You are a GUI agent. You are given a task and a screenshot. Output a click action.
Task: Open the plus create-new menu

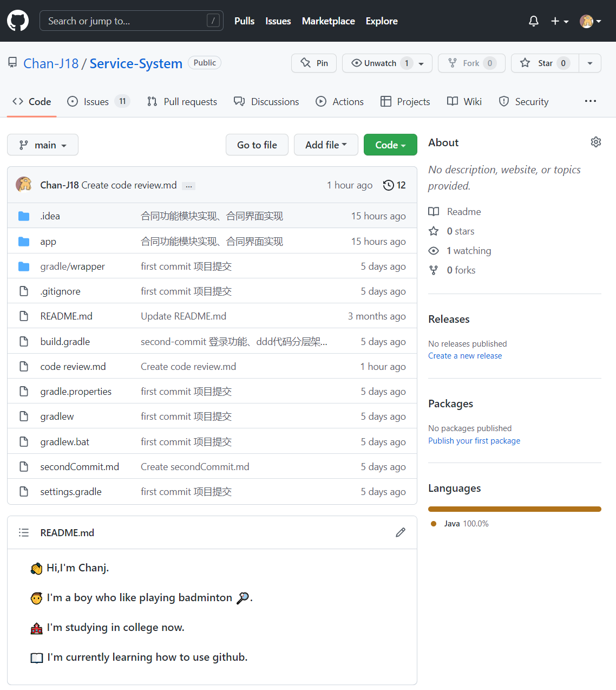pos(560,21)
